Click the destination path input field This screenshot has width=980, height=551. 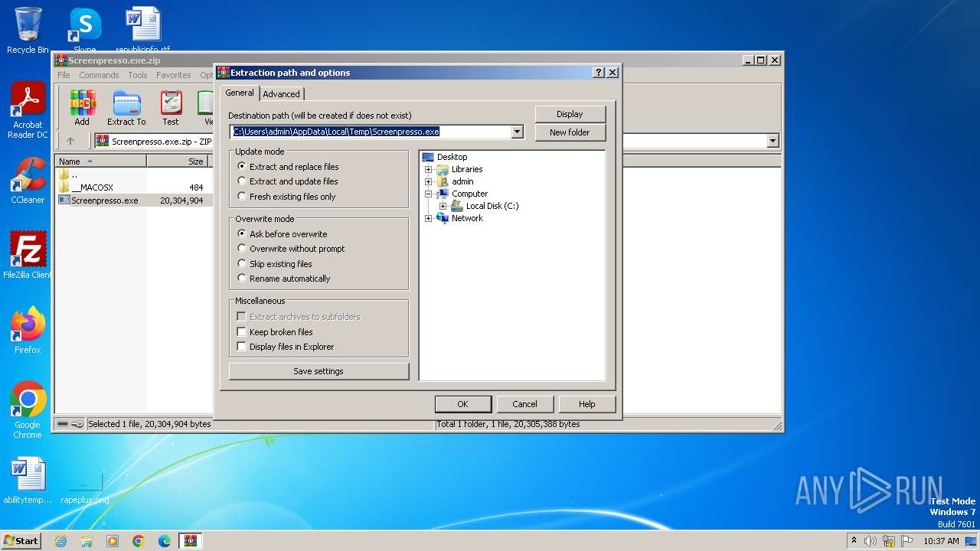tap(371, 132)
